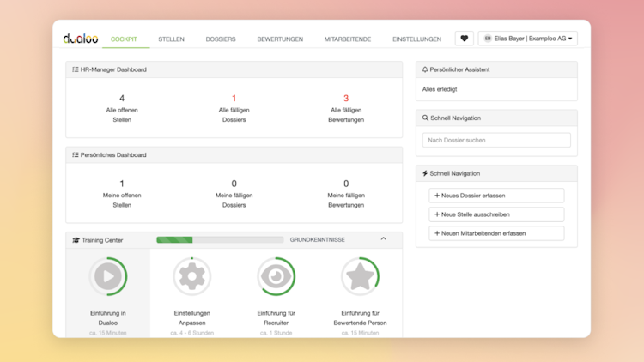
Task: Click the ca. 4 - 6 Stunden text
Action: pos(191,333)
